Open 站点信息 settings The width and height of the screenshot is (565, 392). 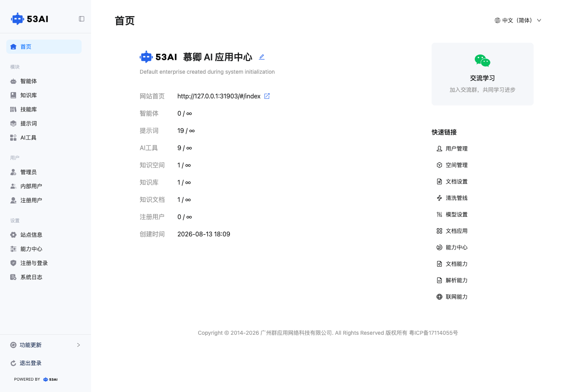coord(44,235)
